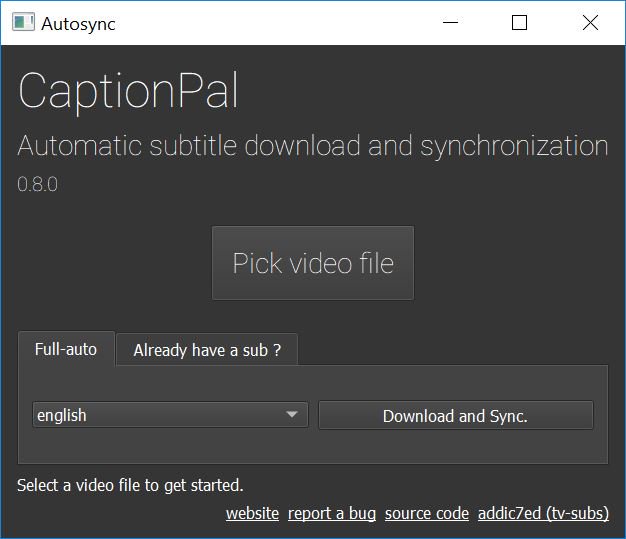Click the 'Select a video file to get started.' status
Image resolution: width=626 pixels, height=539 pixels.
point(130,485)
